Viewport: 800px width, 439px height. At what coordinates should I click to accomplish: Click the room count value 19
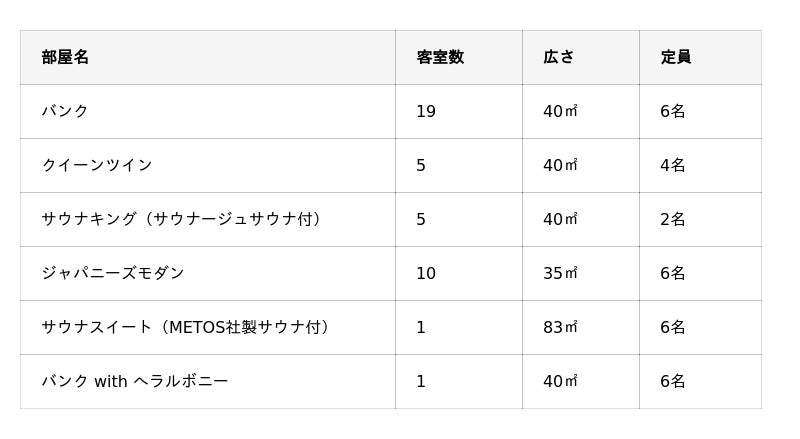click(425, 112)
